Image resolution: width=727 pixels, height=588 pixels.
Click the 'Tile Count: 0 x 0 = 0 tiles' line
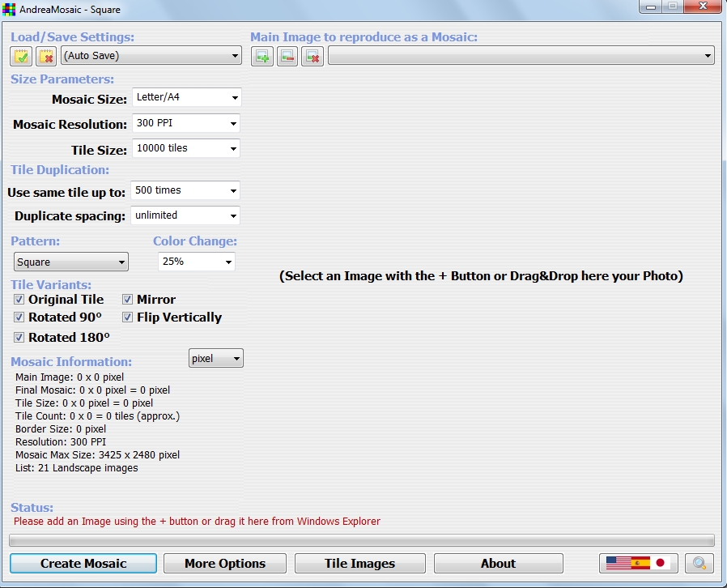point(97,416)
